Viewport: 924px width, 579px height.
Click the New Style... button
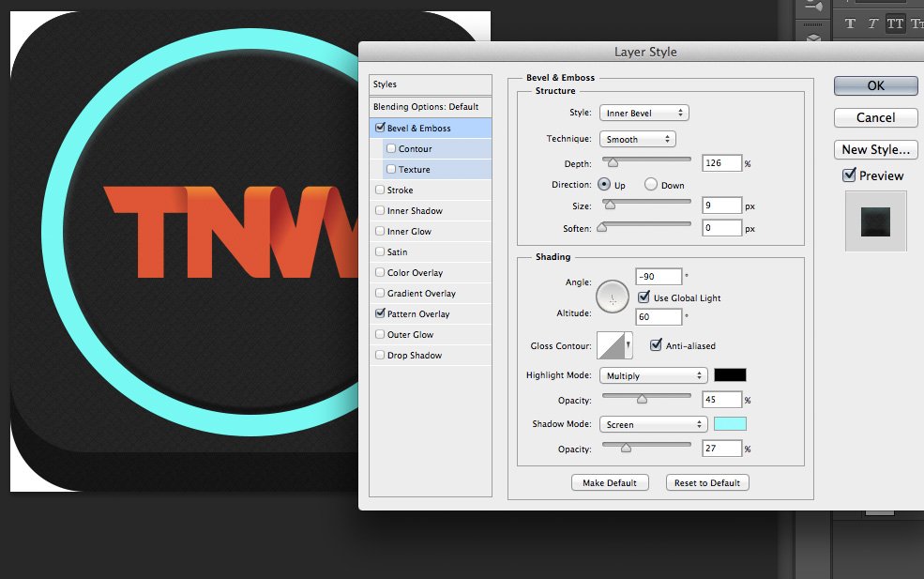coord(875,149)
